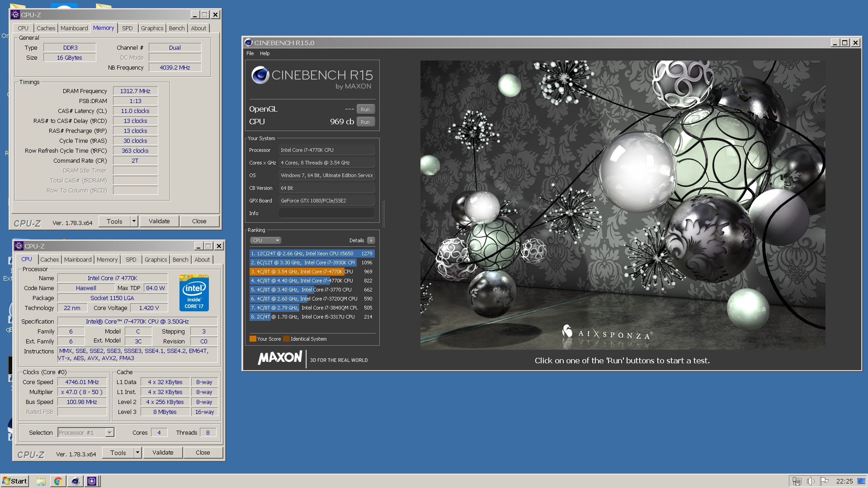The image size is (868, 488).
Task: Open the Tools dropdown arrow in lower CPU-Z
Action: click(137, 453)
